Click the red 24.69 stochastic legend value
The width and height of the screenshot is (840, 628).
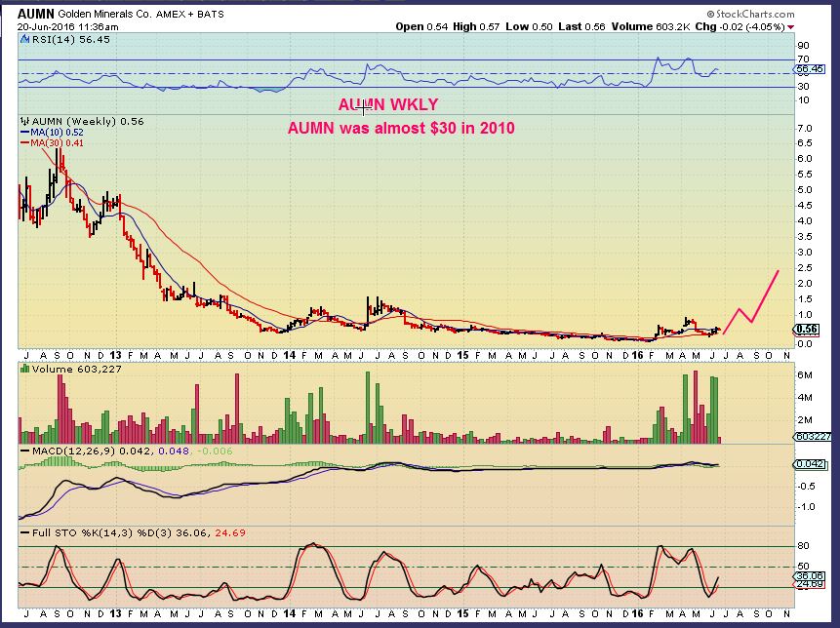coord(230,533)
